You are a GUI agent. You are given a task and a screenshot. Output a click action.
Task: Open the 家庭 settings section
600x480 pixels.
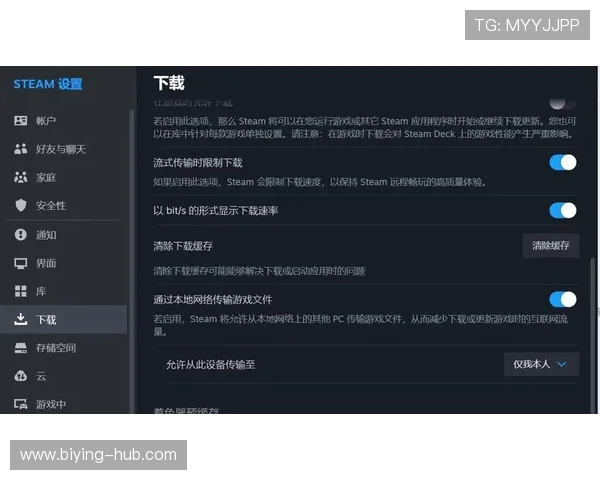tap(64, 177)
